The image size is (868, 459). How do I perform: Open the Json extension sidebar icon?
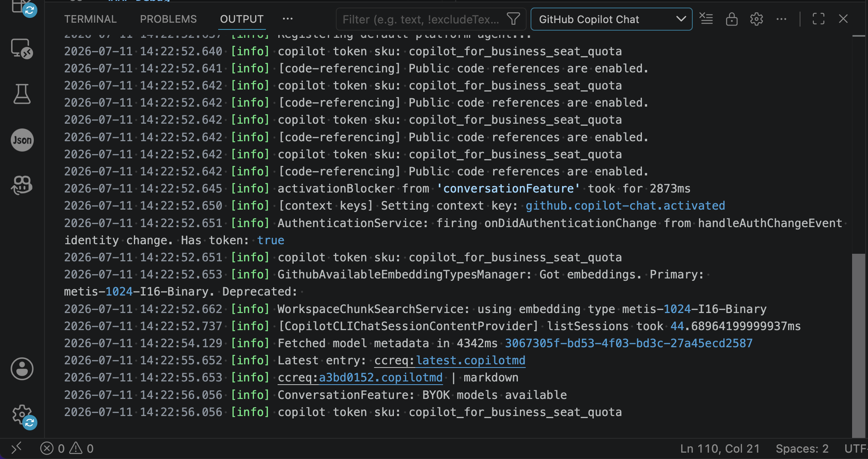[22, 140]
